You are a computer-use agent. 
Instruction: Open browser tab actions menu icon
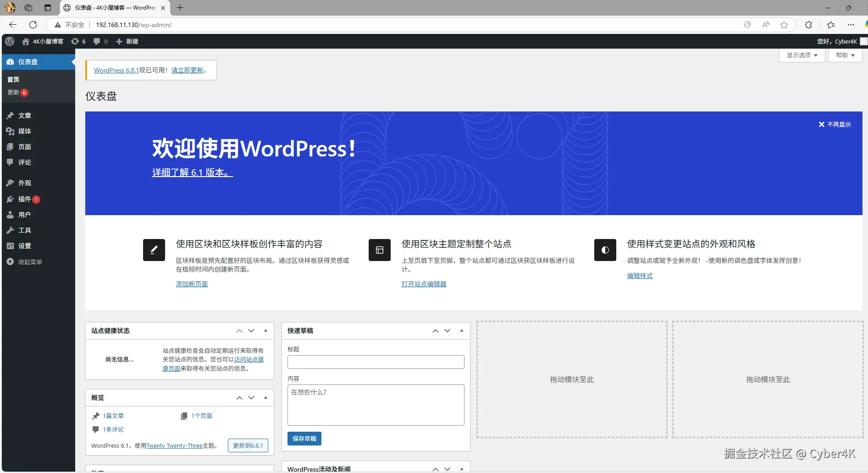pos(48,8)
